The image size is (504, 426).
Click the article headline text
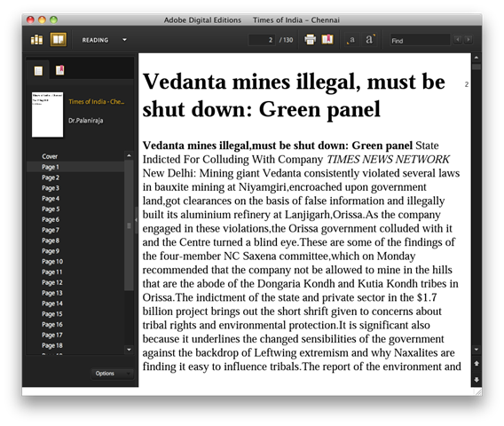click(294, 95)
